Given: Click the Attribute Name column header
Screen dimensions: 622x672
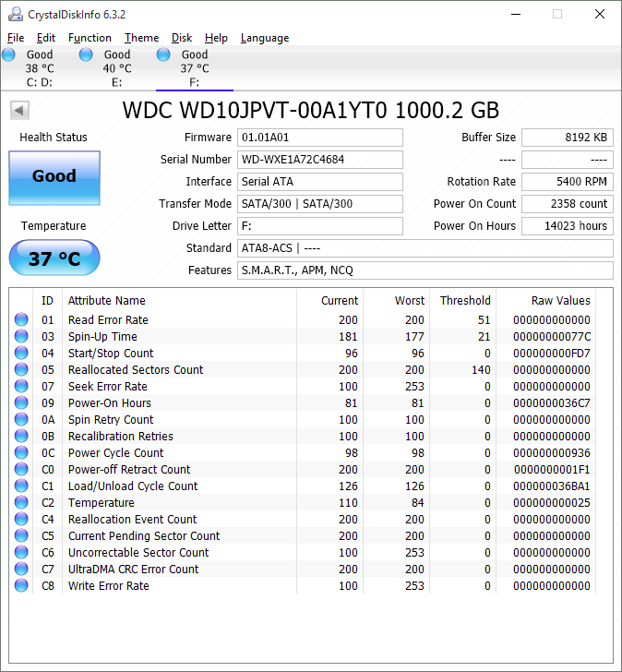Looking at the screenshot, I should (x=179, y=300).
